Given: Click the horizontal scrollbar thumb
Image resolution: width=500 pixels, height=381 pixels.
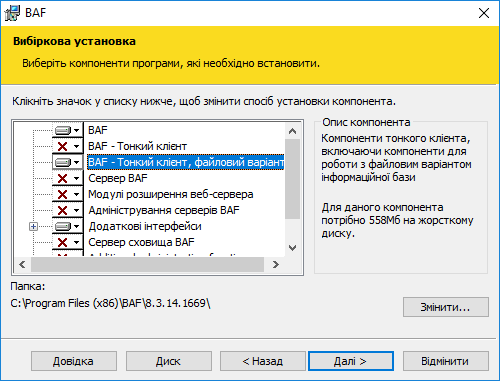Looking at the screenshot, I should tap(147, 265).
